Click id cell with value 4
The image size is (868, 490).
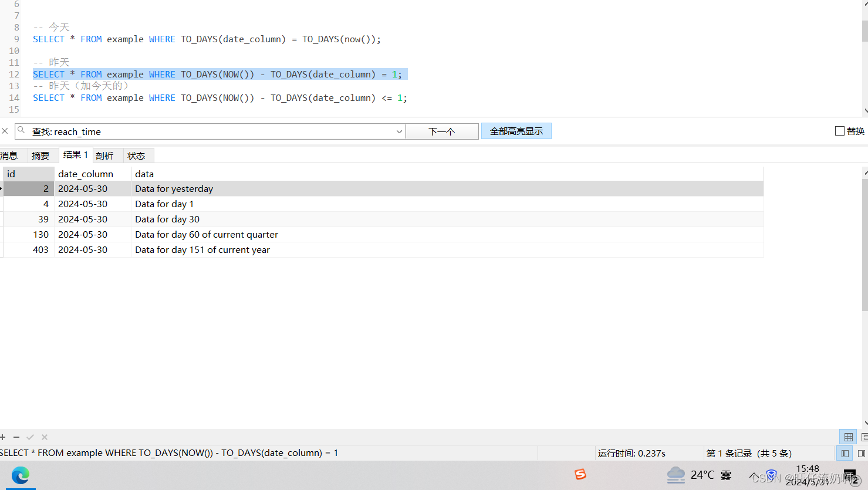pos(29,204)
